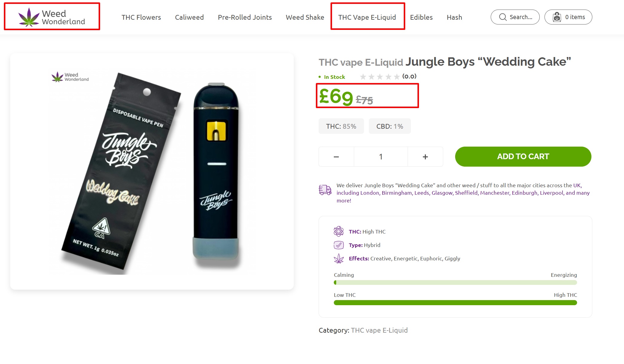Click the Weed Wonderland leaf logo
Screen dimensions: 624x364
[29, 17]
